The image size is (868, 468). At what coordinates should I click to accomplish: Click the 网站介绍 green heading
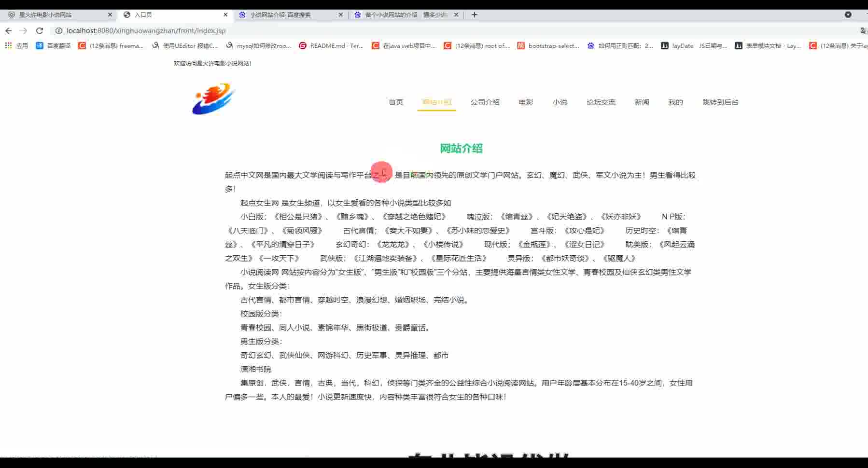click(x=461, y=148)
